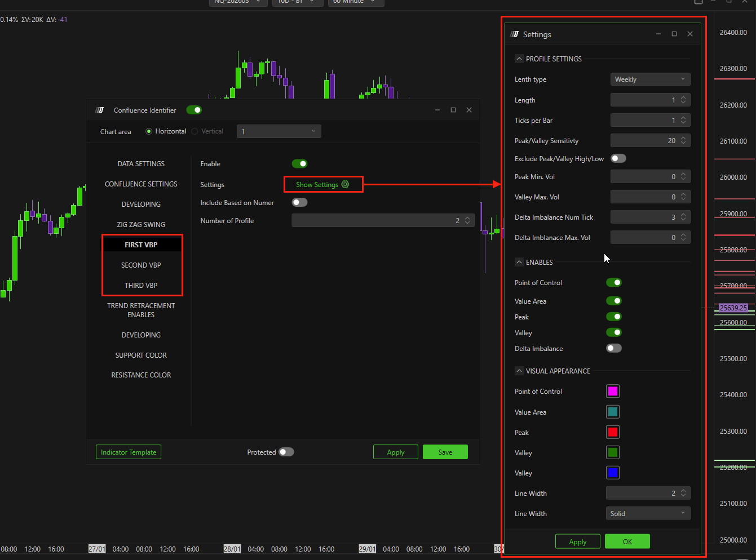Viewport: 756px width, 560px height.
Task: Minimize the Settings window
Action: [x=658, y=34]
